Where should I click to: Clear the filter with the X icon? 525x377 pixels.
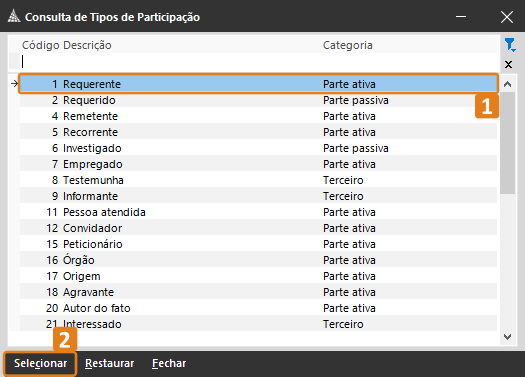[508, 64]
